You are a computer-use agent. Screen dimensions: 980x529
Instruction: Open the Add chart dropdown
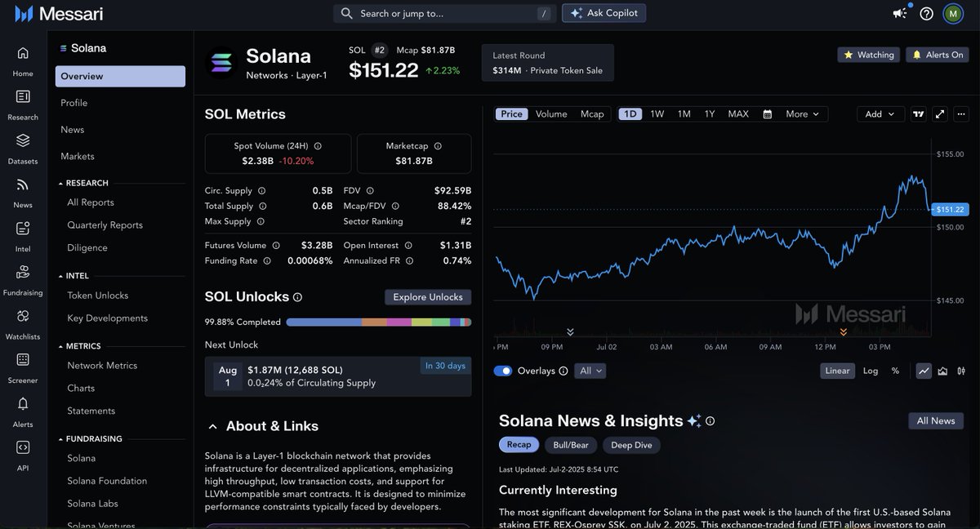click(880, 114)
